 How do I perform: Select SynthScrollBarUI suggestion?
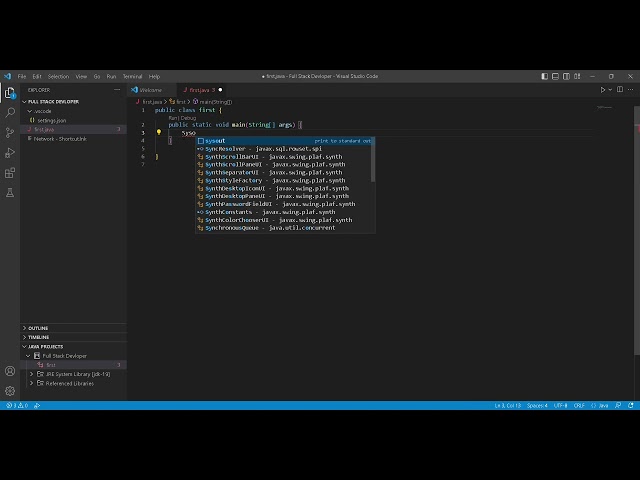click(x=285, y=157)
